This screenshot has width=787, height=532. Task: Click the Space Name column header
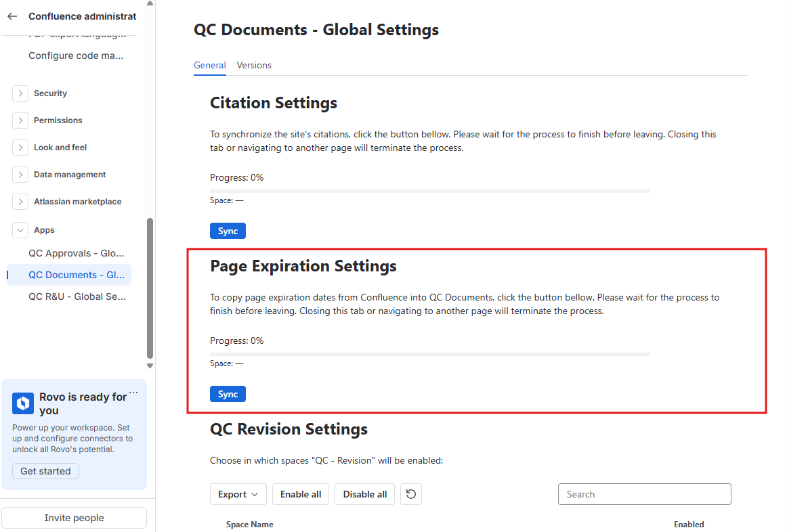(x=249, y=525)
